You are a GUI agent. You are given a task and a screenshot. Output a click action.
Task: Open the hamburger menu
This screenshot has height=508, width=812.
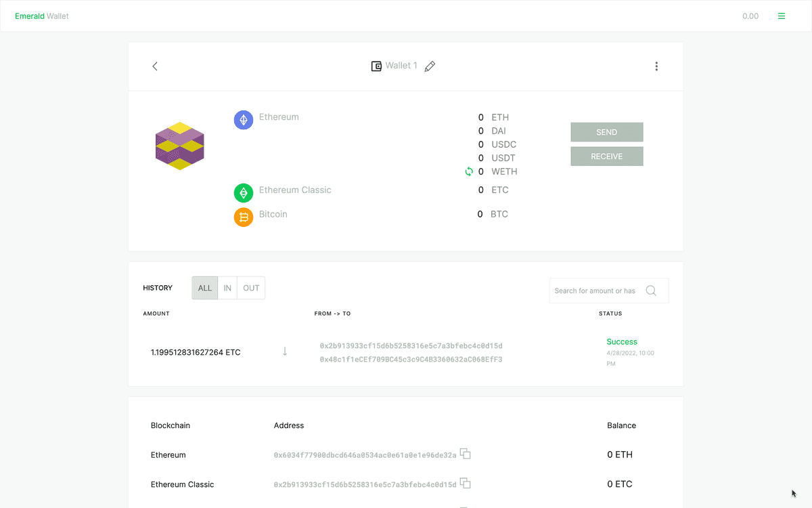782,16
